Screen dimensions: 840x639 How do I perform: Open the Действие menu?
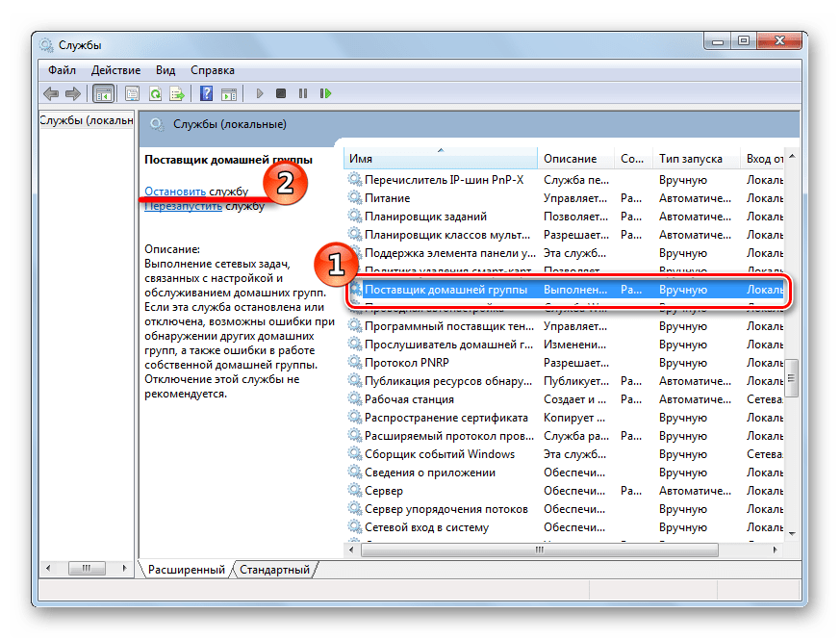116,70
